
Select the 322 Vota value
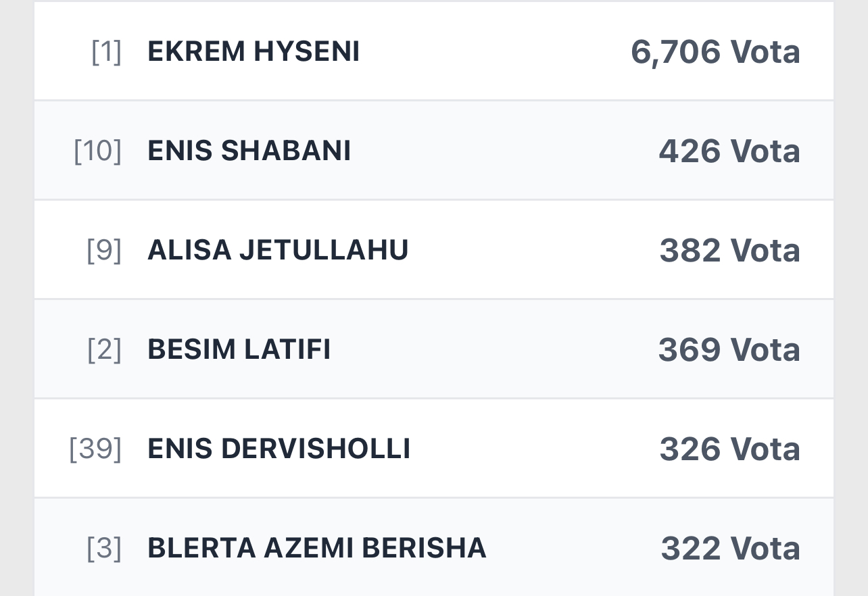(x=730, y=548)
